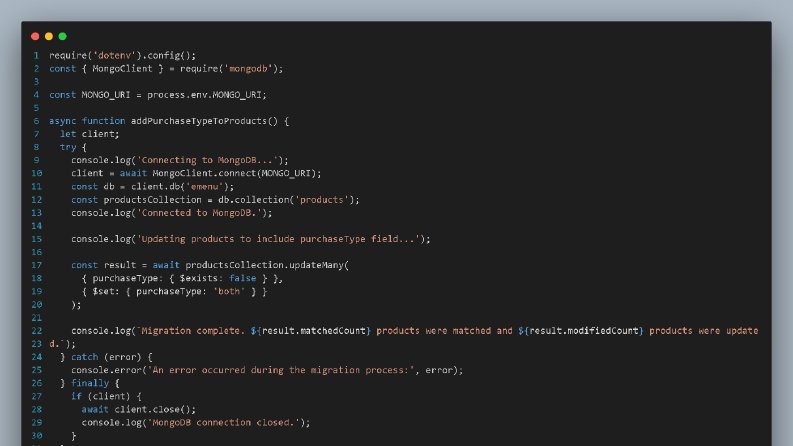Screen dimensions: 793x446
Task: Click 'Updating products to include purchaseType field...' string
Action: pyautogui.click(x=278, y=239)
